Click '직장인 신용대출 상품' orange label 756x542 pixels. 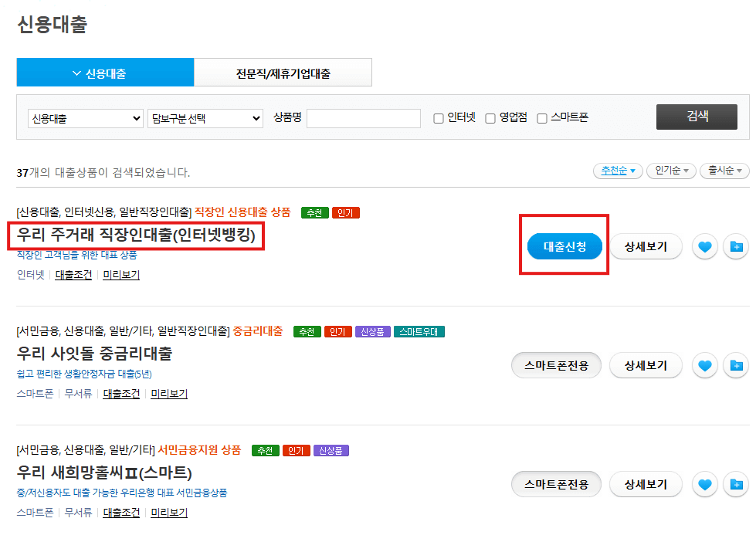(x=242, y=212)
